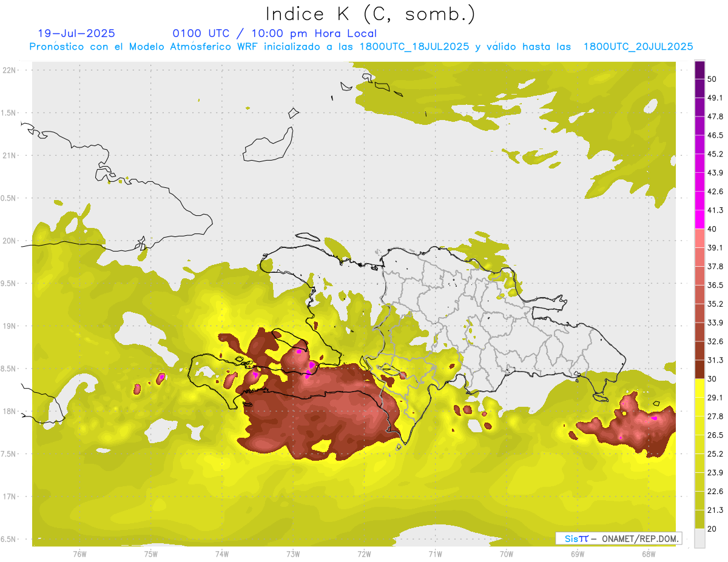The height and width of the screenshot is (562, 728).
Task: Click the '27.8' colorbar value
Action: (715, 416)
